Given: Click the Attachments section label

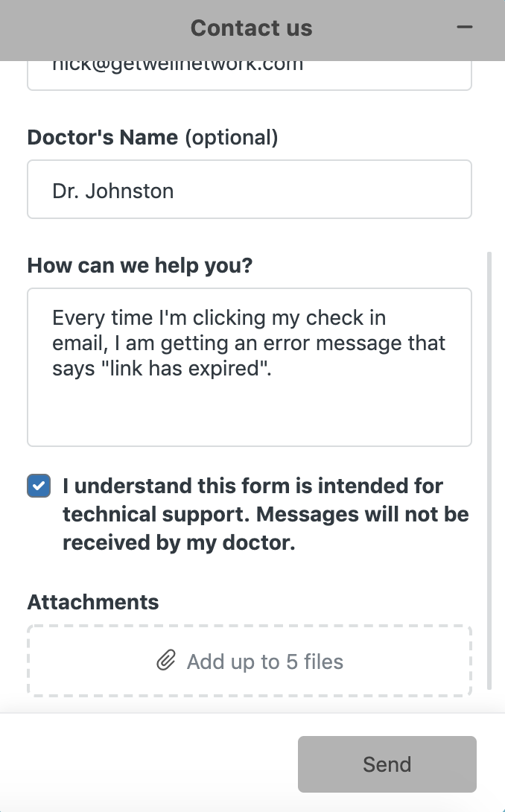Looking at the screenshot, I should pyautogui.click(x=93, y=602).
